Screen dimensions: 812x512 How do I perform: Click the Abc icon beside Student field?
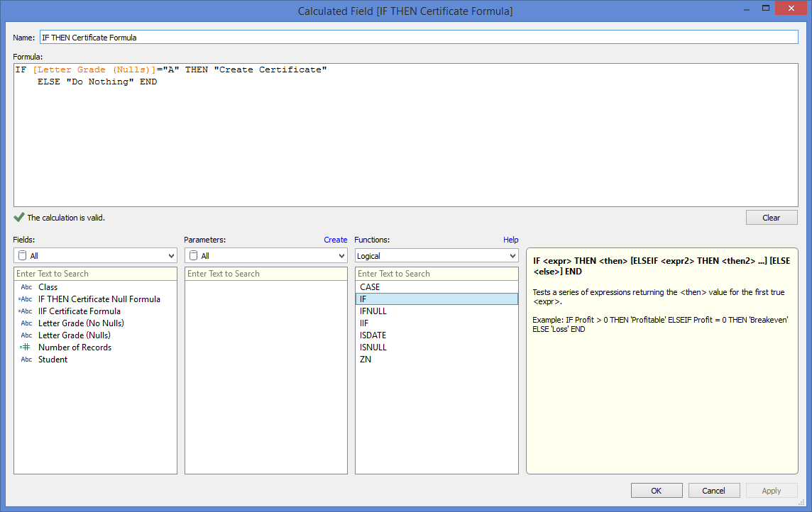[x=26, y=360]
